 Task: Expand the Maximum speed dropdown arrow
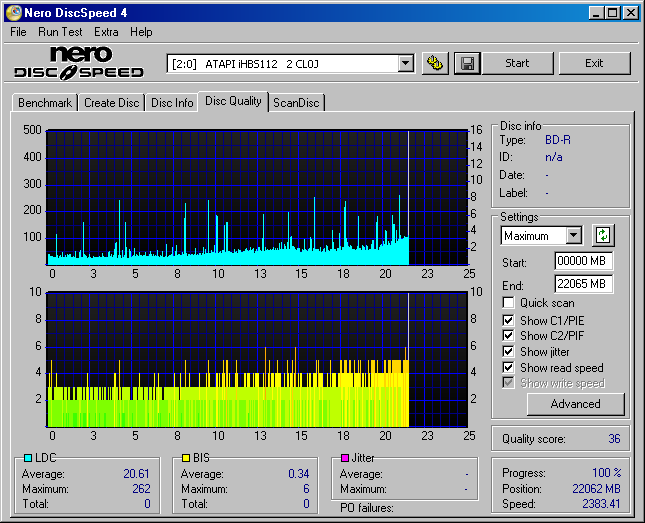tap(573, 236)
